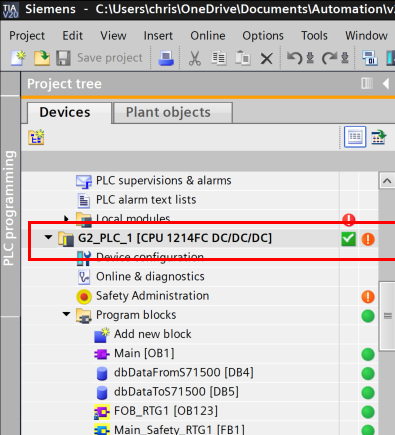Screen dimensions: 395x435
Task: Open the Undo history dropdown arrow
Action: (310, 58)
